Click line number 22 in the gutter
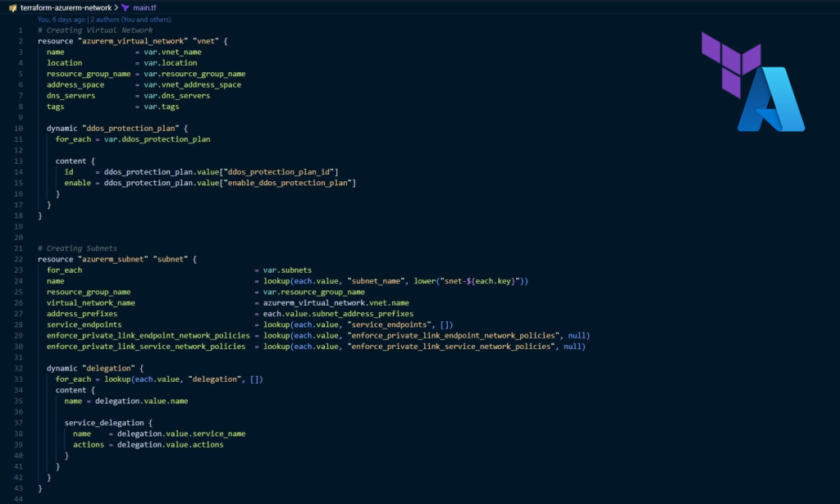Image resolution: width=840 pixels, height=504 pixels. (21, 258)
